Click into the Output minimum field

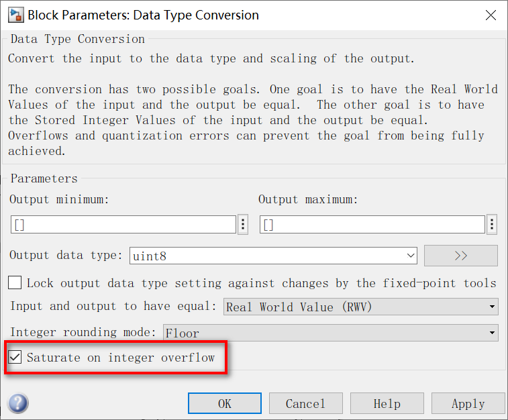[x=123, y=224]
